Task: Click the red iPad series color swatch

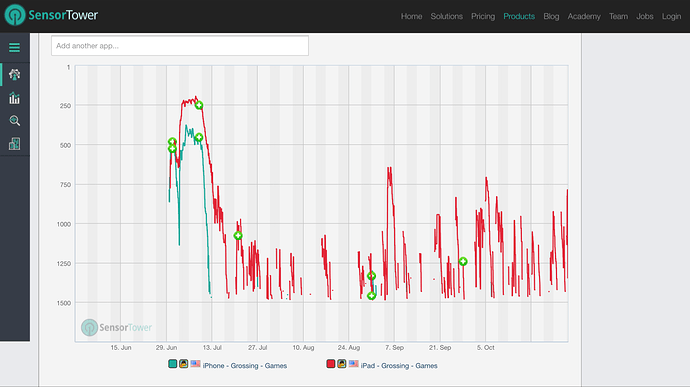Action: [330, 364]
